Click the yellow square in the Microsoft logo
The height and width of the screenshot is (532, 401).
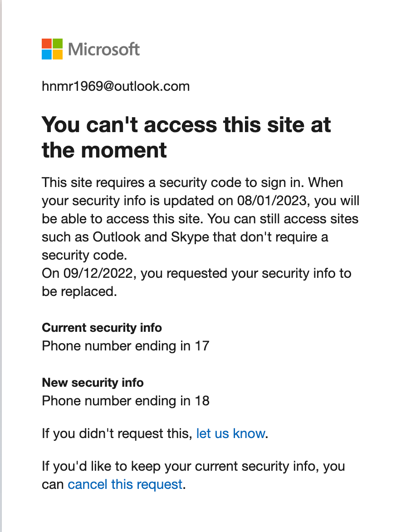coord(58,54)
